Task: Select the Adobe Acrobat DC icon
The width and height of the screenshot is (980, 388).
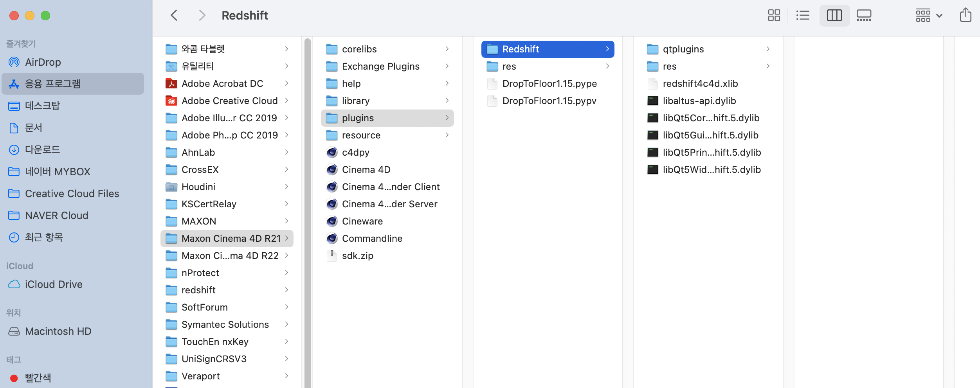Action: (171, 83)
